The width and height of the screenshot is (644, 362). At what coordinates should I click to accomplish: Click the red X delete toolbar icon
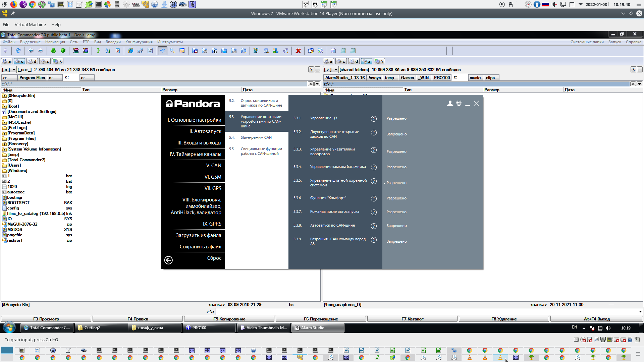point(298,51)
